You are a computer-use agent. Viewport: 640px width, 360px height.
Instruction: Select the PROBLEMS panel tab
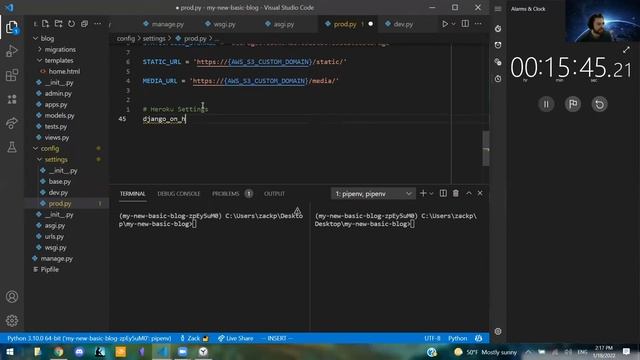coord(225,194)
